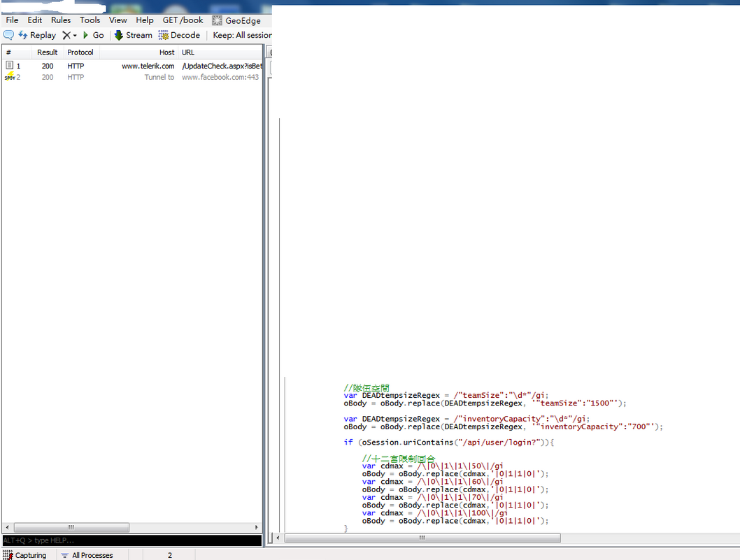Open the Remove dropdown arrow
The image size is (740, 560).
click(75, 35)
